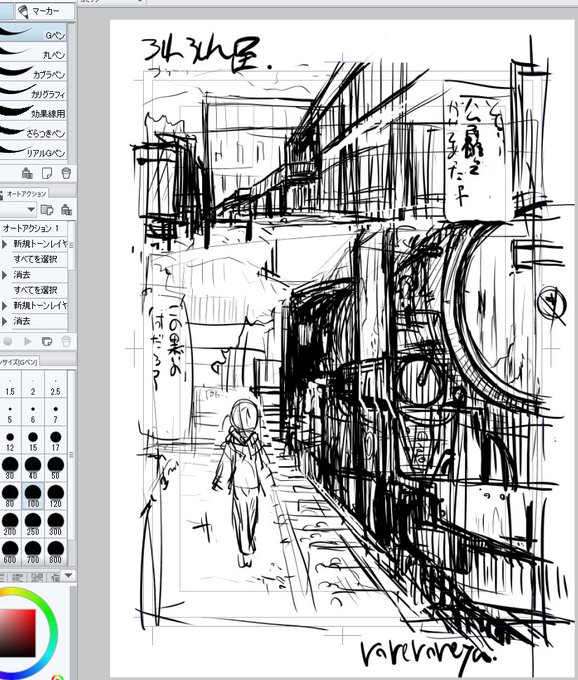The image size is (578, 680).
Task: Click the new sub tool page icon
Action: click(x=47, y=173)
